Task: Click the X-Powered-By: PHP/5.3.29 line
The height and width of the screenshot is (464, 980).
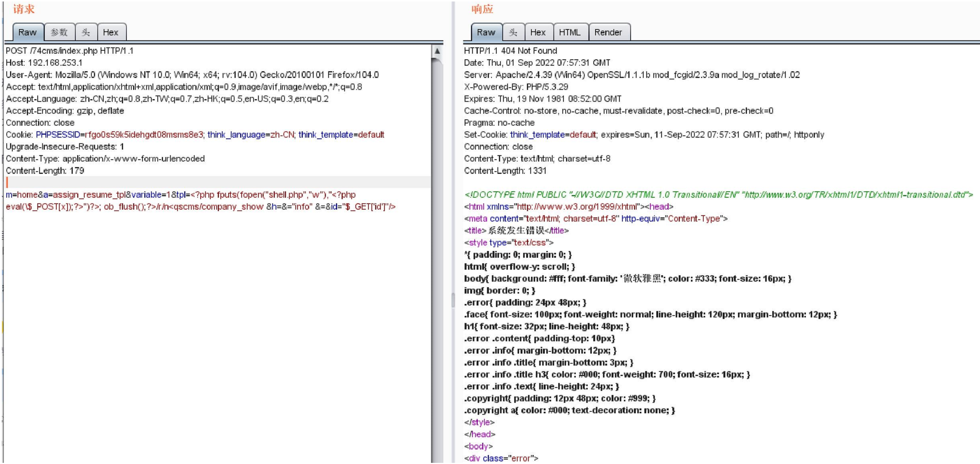Action: [x=516, y=87]
